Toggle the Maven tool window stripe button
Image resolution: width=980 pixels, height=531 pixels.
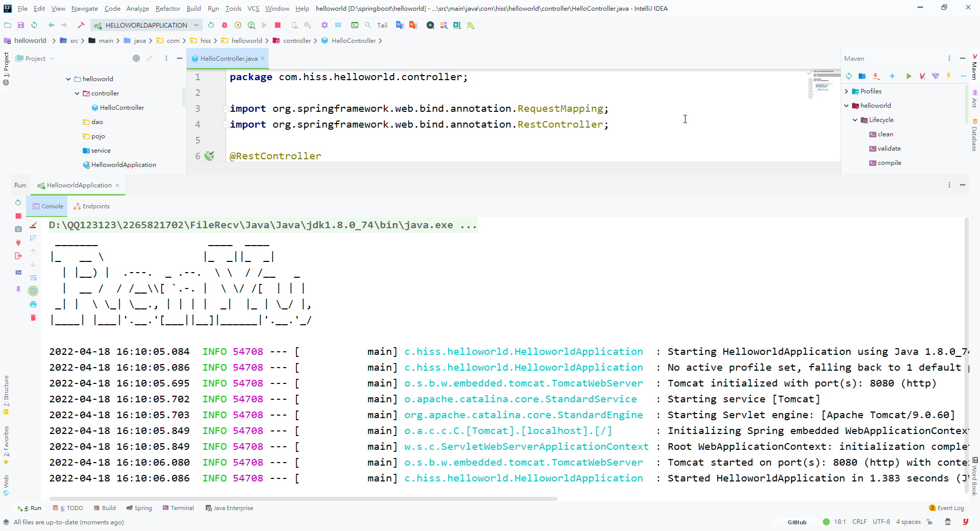tap(974, 67)
